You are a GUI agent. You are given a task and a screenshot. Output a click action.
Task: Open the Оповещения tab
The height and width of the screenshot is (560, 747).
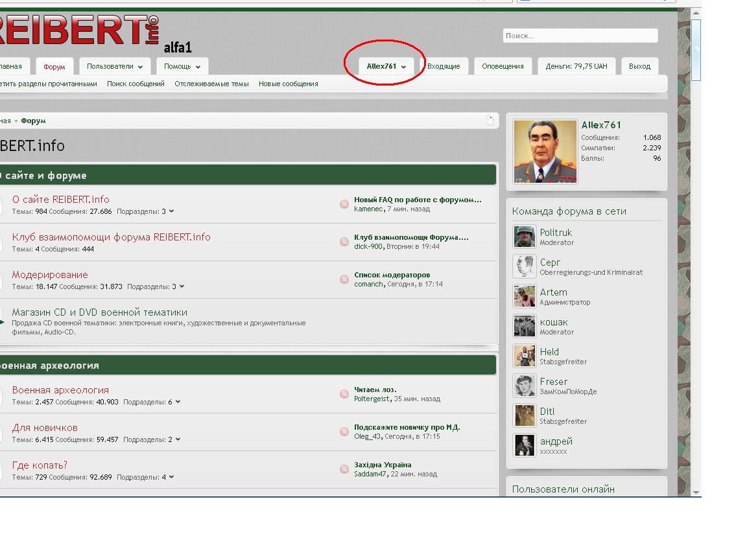(503, 66)
